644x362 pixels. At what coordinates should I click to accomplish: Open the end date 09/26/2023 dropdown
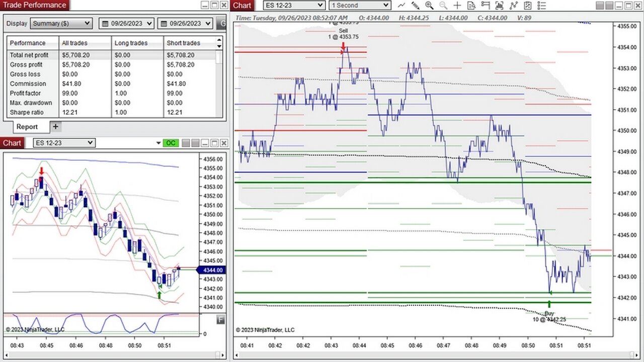click(x=185, y=24)
